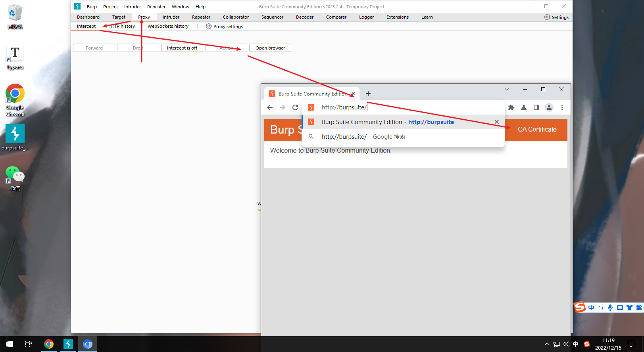This screenshot has width=644, height=352.
Task: Open the browser three-dot menu
Action: pos(562,107)
